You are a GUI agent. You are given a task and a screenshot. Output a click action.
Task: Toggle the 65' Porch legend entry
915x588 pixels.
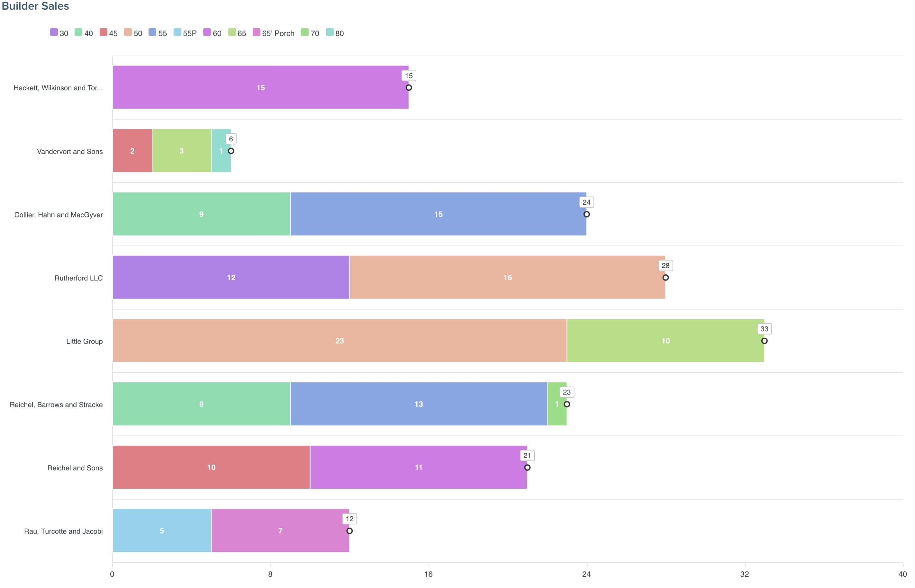pos(278,33)
